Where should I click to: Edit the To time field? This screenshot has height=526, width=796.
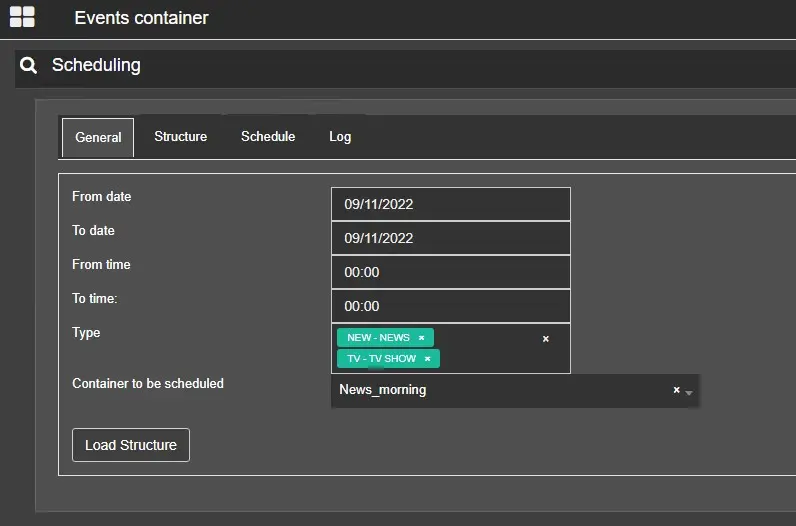point(450,306)
